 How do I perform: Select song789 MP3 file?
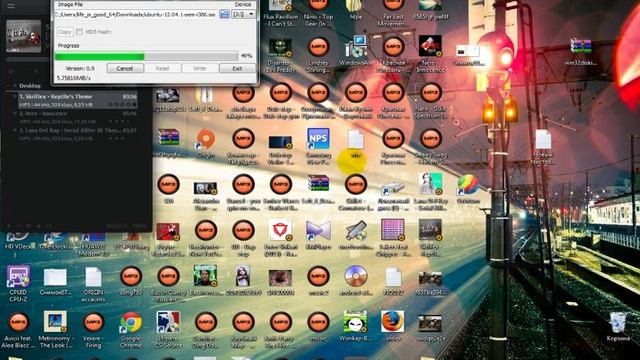coord(131,280)
